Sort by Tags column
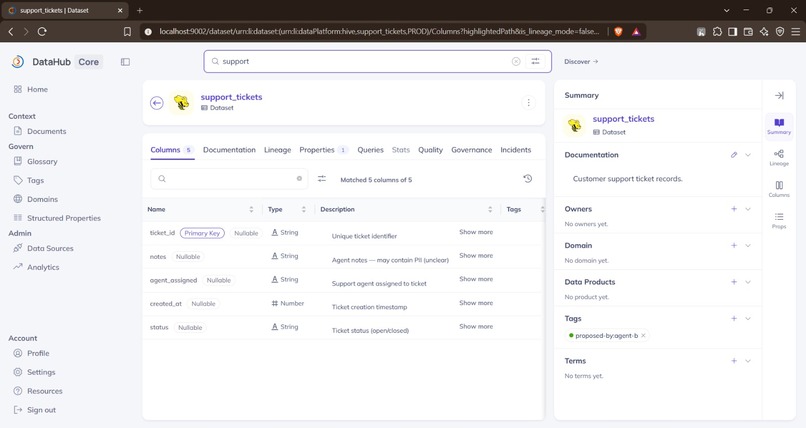 [542, 210]
